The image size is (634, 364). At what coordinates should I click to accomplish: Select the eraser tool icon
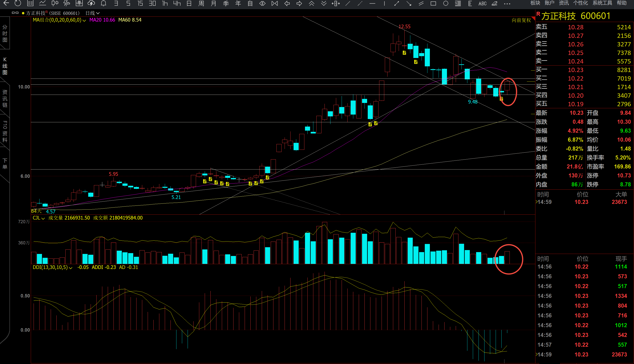tap(494, 3)
